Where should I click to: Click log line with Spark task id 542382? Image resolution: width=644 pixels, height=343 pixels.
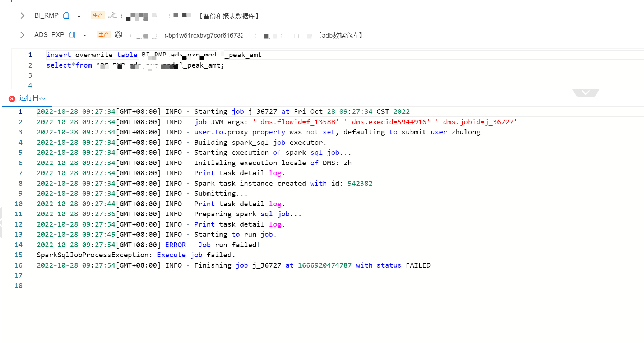point(204,184)
